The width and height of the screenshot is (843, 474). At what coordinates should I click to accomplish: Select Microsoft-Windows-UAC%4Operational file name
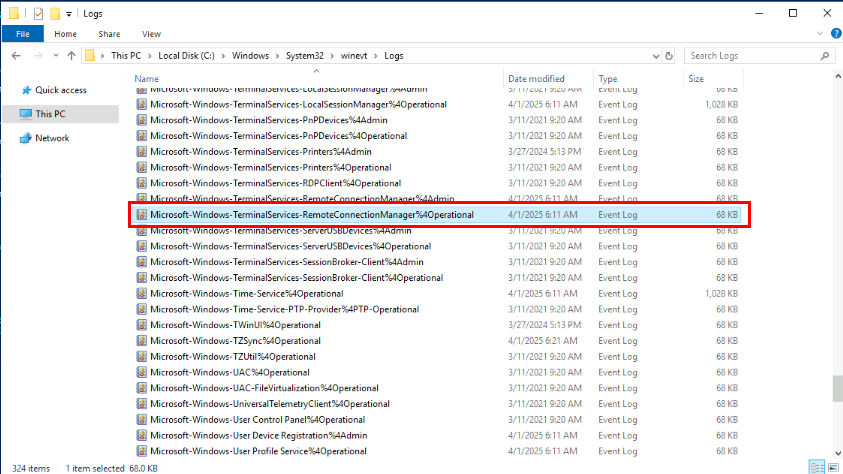230,372
